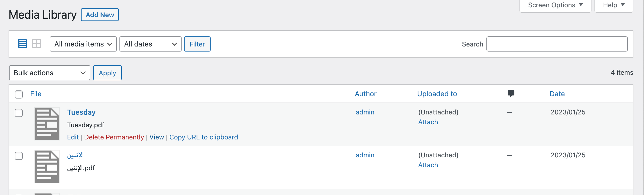Switch to grid view mode
The width and height of the screenshot is (644, 195).
(x=36, y=44)
